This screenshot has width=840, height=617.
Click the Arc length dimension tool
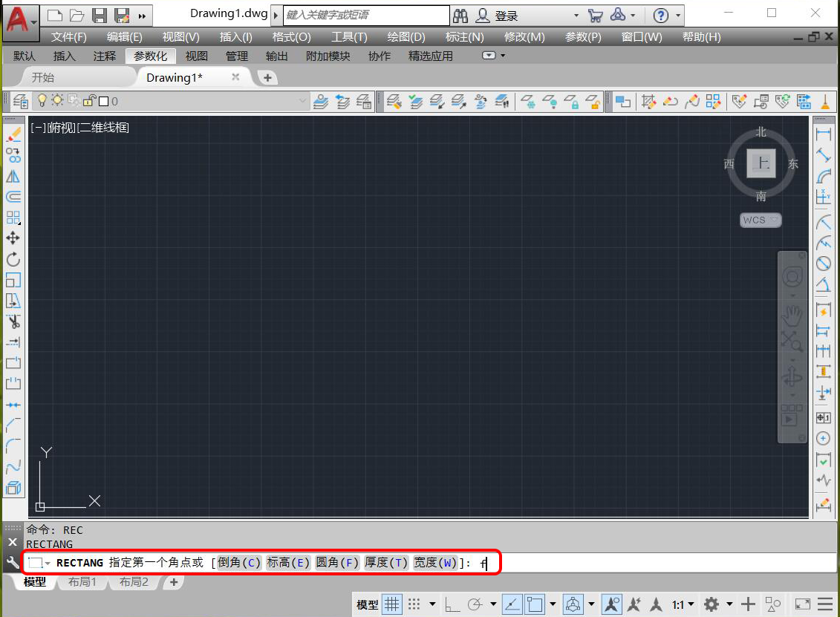[x=824, y=176]
